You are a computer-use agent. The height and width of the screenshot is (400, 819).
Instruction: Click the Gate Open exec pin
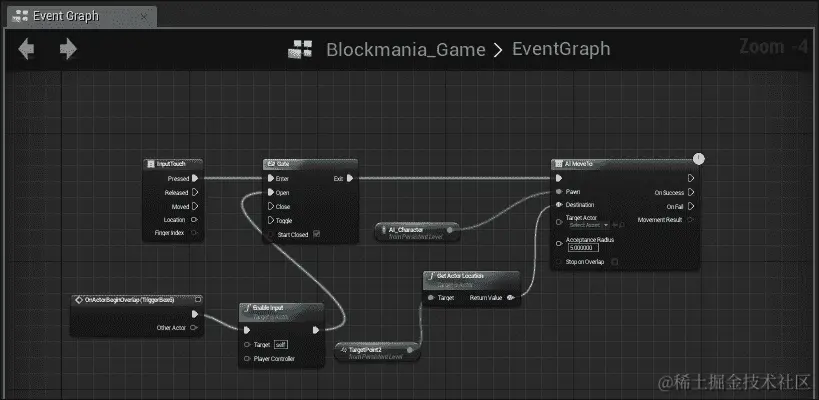(x=271, y=192)
